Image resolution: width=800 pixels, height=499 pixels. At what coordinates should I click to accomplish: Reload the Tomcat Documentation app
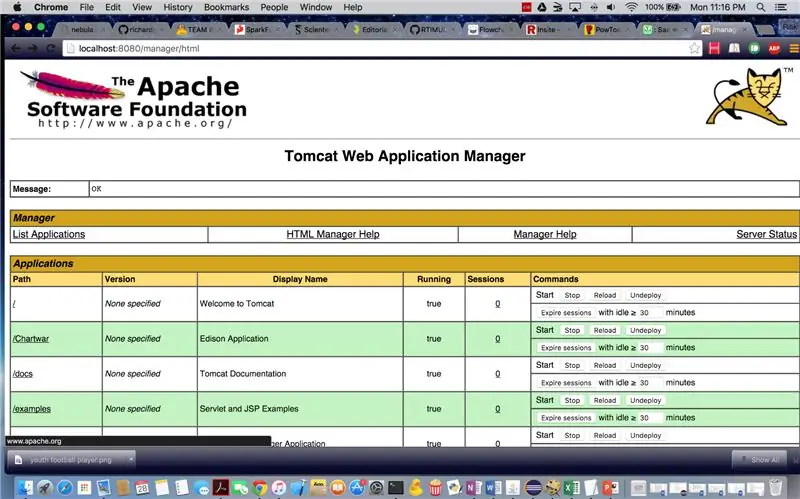tap(605, 366)
